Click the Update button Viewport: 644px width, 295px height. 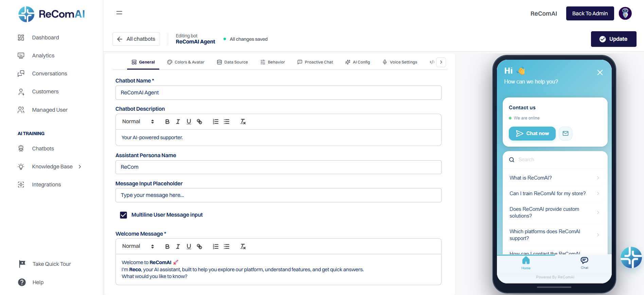click(613, 39)
